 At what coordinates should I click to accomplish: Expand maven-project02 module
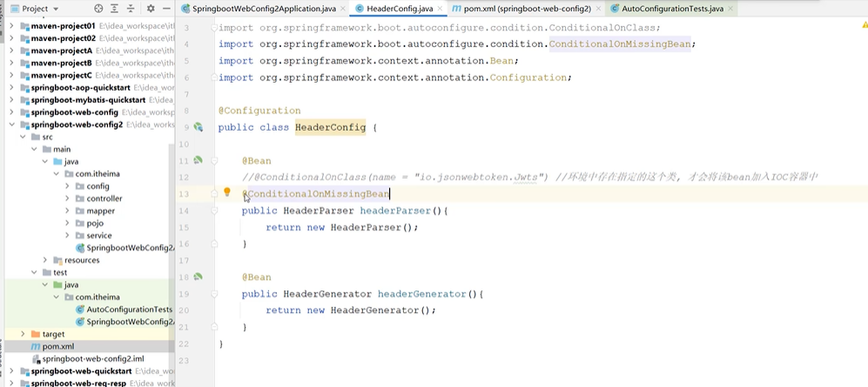point(11,38)
